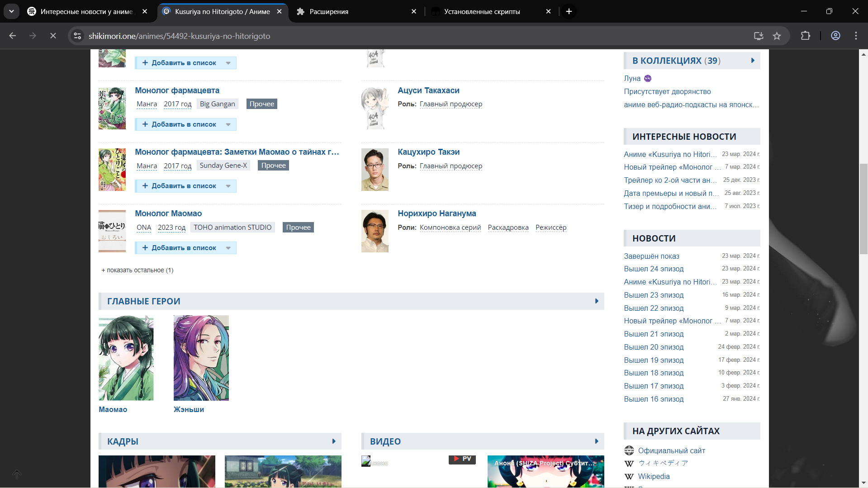Stop page loading with X button
Viewport: 868px width, 488px height.
[x=53, y=36]
